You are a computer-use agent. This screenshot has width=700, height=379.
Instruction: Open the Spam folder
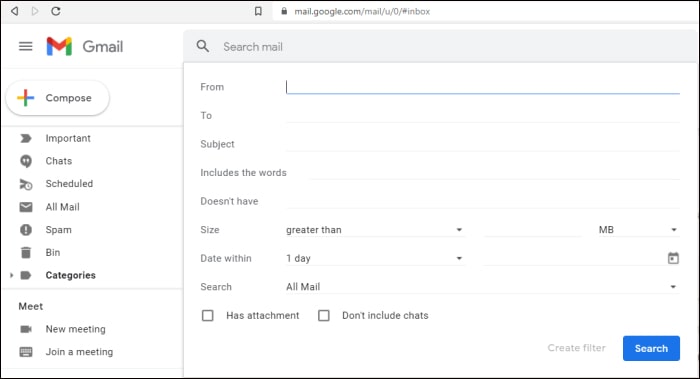pyautogui.click(x=58, y=230)
